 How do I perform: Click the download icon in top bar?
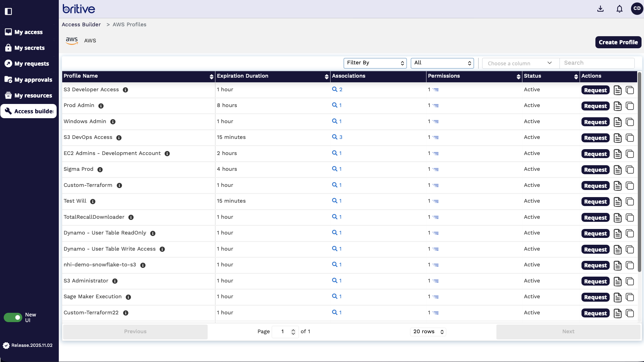click(600, 9)
